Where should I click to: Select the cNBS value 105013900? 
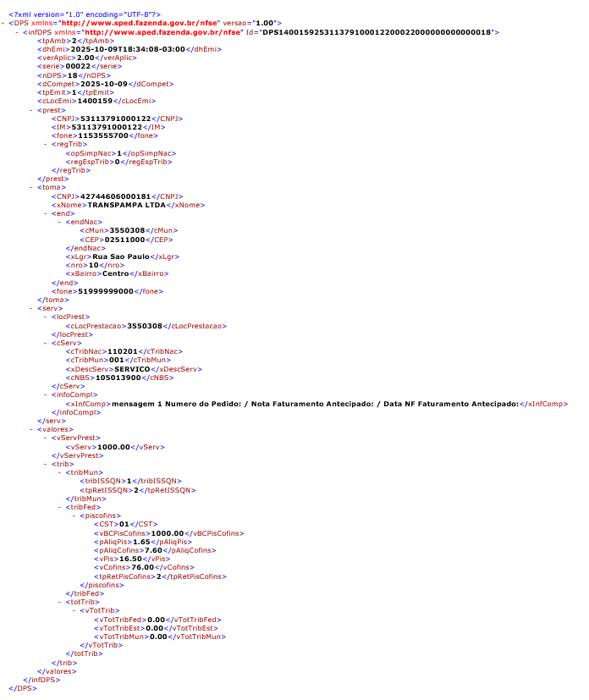[118, 378]
